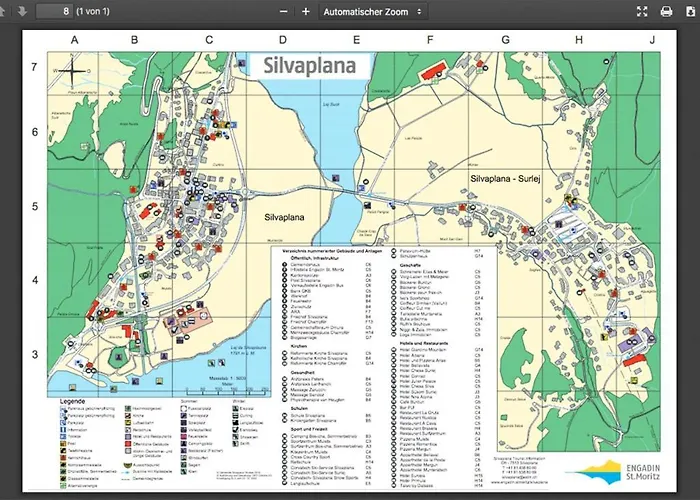Click column letter E above the map
The width and height of the screenshot is (700, 500).
(x=356, y=40)
